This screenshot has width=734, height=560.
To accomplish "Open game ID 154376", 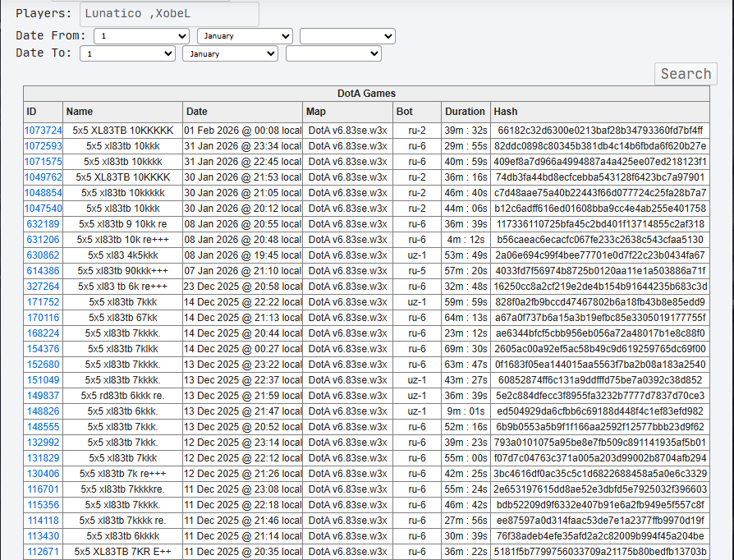I will 43,349.
